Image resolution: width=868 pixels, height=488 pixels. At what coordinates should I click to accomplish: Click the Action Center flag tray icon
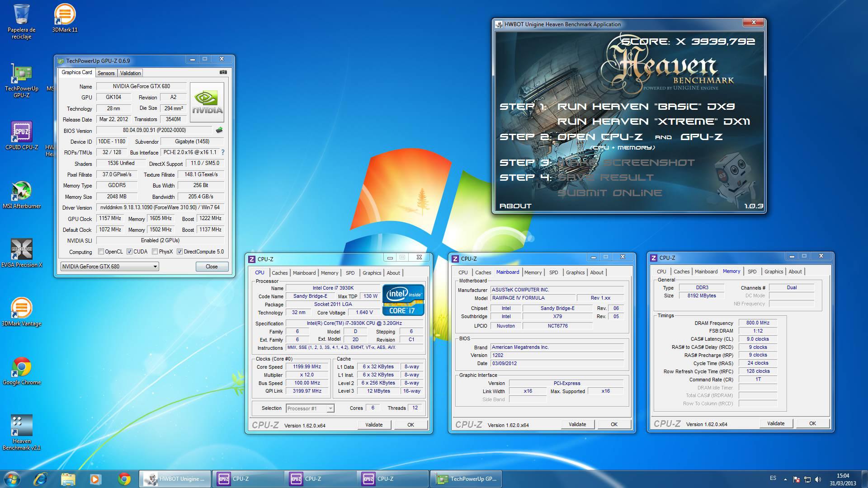point(796,479)
